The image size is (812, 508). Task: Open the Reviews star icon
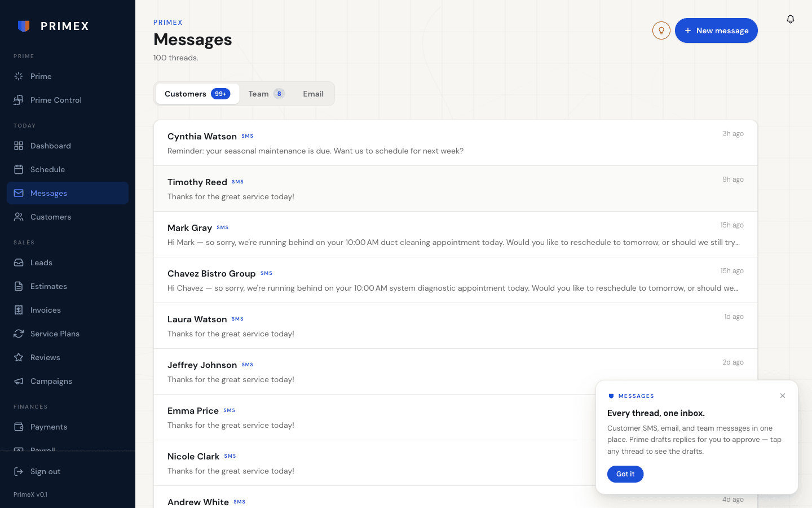tap(19, 357)
